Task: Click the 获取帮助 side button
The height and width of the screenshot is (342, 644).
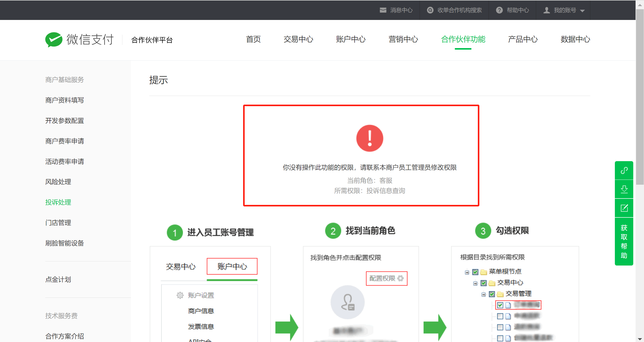Action: point(624,241)
